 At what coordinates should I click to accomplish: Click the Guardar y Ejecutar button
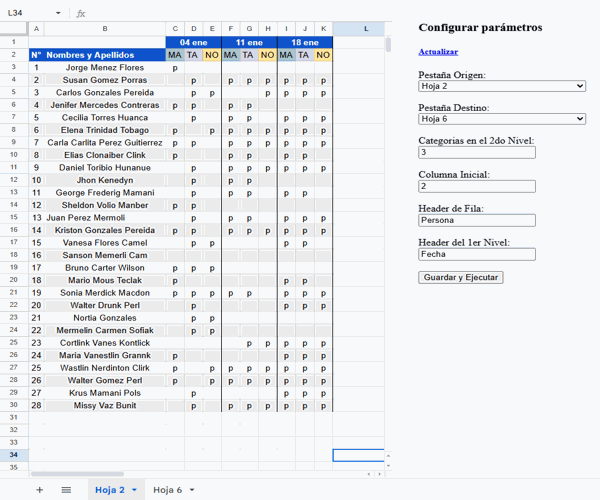[x=460, y=277]
